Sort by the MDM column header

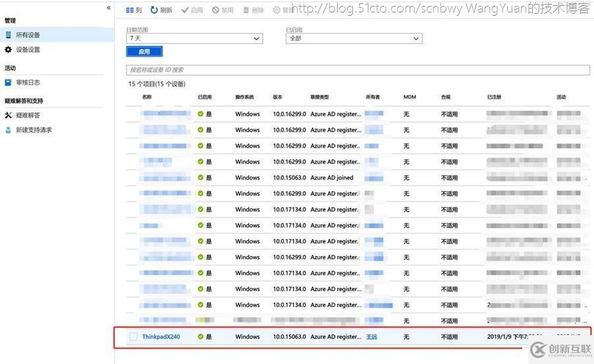(x=410, y=97)
